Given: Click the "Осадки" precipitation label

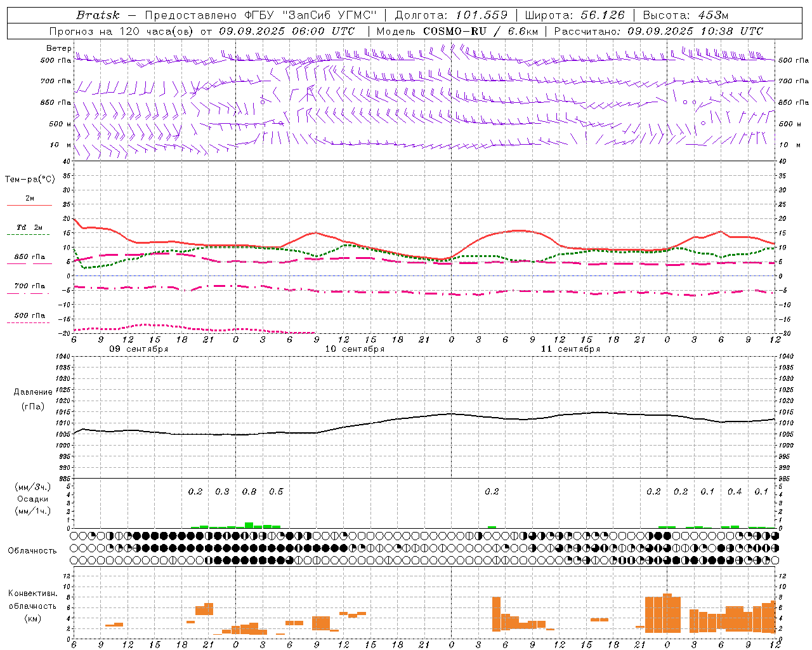Looking at the screenshot, I should click(33, 499).
